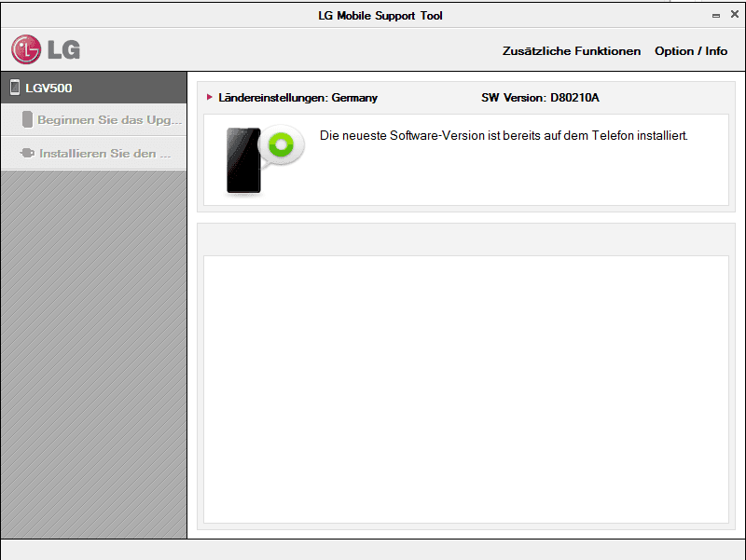Close the LG Mobile Support Tool window
This screenshot has height=560, width=746.
[x=735, y=14]
